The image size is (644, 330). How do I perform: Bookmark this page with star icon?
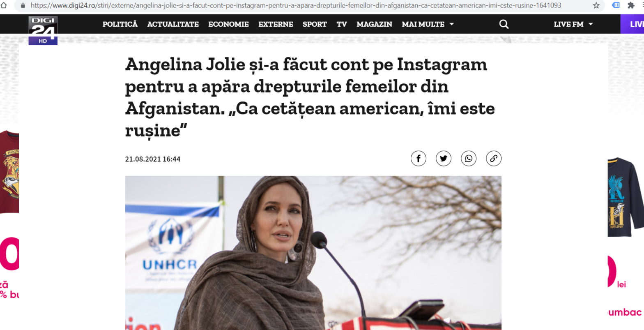tap(596, 6)
